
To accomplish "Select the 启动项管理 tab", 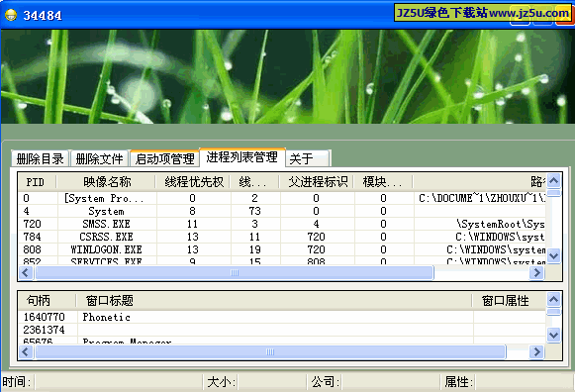I will 164,158.
